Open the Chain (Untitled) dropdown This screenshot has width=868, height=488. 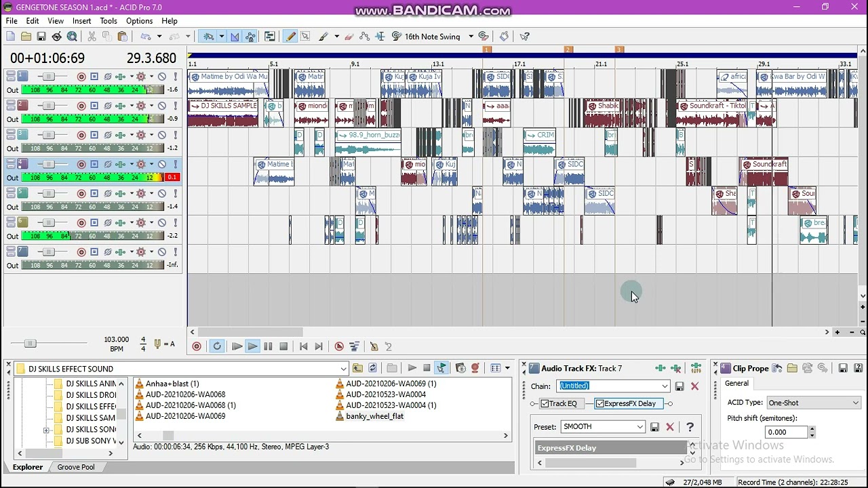(665, 386)
